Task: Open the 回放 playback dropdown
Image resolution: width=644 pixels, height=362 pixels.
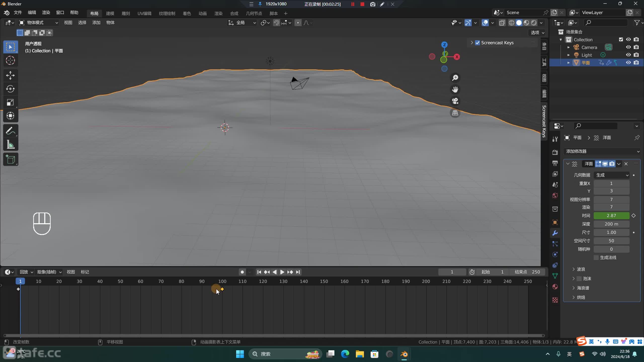Action: tap(26, 272)
